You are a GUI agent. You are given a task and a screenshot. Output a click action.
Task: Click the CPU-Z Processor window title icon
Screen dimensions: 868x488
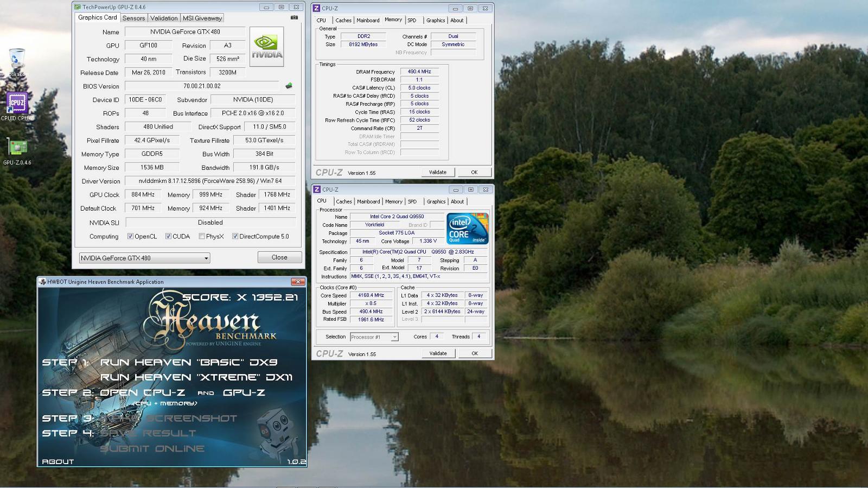click(x=317, y=189)
